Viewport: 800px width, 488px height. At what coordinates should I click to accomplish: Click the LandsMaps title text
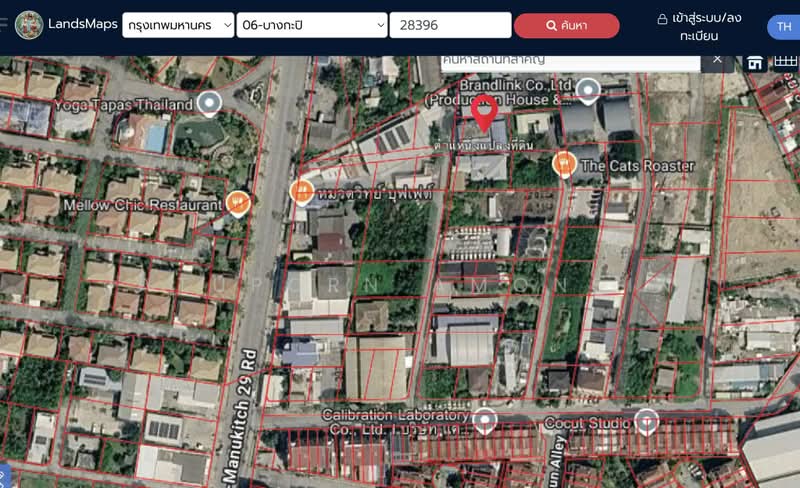[x=83, y=24]
